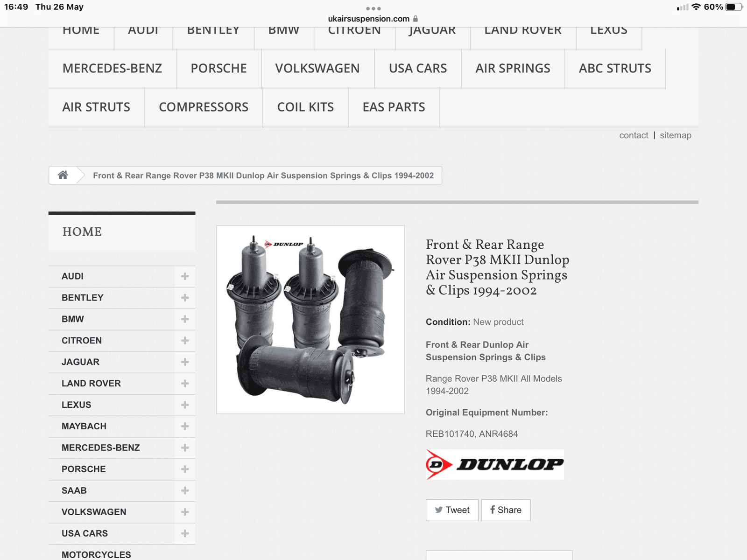Expand the BMW sidebar plus toggle
The height and width of the screenshot is (560, 747).
[x=185, y=319]
